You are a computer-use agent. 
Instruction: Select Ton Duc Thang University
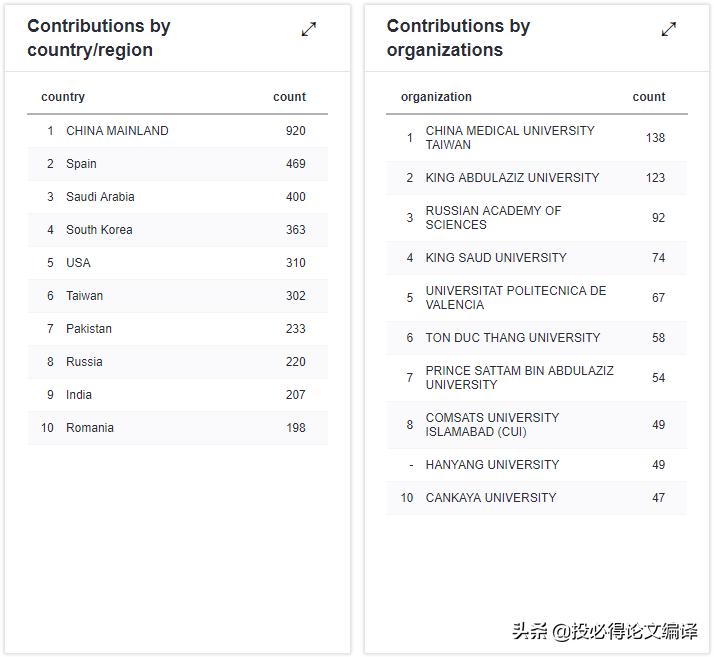click(513, 338)
